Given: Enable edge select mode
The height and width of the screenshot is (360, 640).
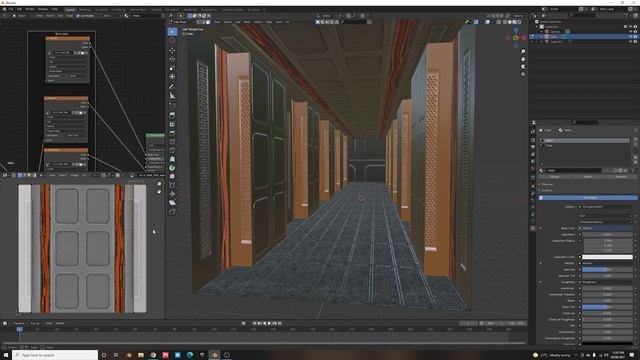Looking at the screenshot, I should pyautogui.click(x=204, y=22).
